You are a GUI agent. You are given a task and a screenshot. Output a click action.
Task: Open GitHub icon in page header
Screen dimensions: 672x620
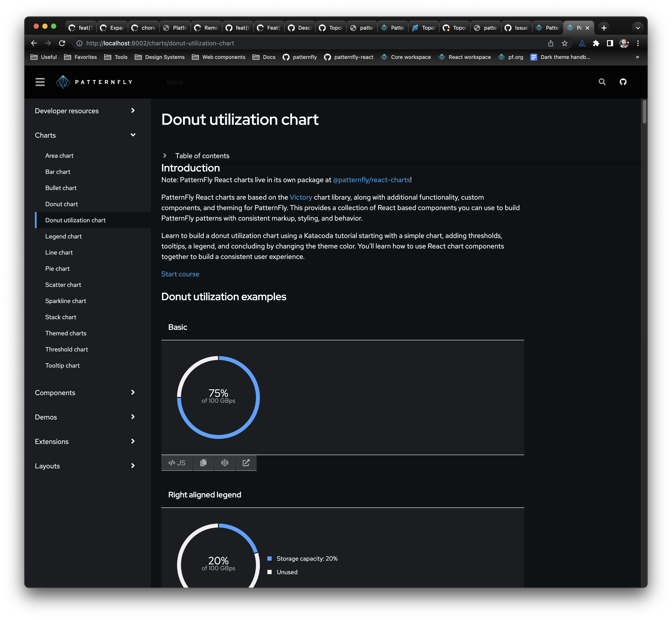pyautogui.click(x=623, y=82)
